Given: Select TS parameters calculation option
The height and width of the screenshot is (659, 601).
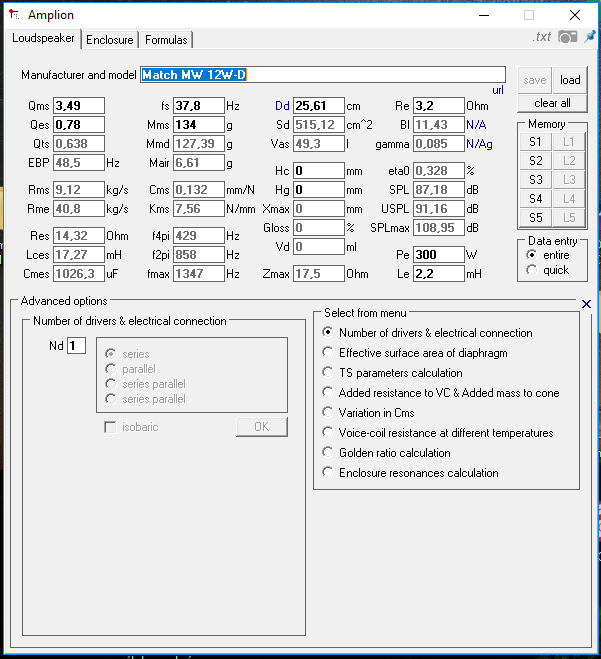Looking at the screenshot, I should (392, 373).
